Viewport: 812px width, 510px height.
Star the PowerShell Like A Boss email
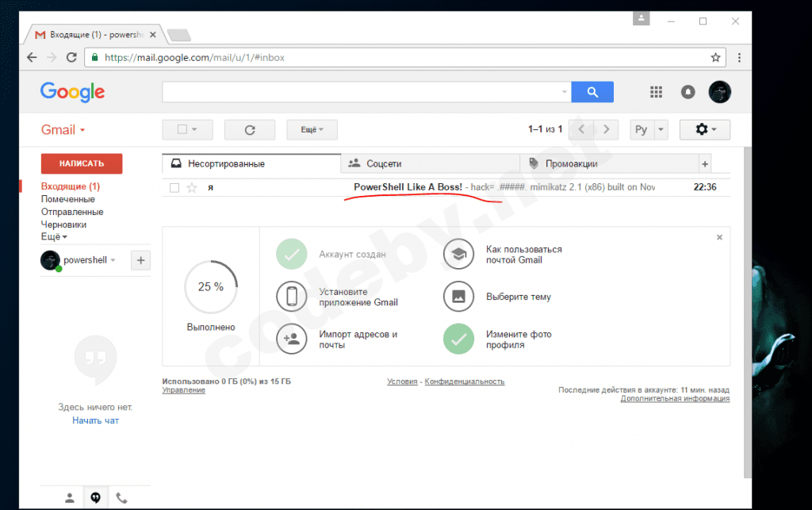[x=192, y=187]
